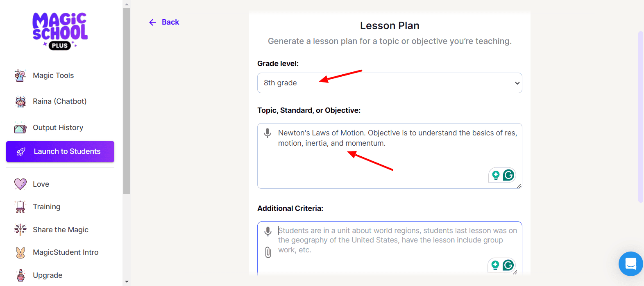Click the Launch to Students button
Image resolution: width=644 pixels, height=286 pixels.
60,151
